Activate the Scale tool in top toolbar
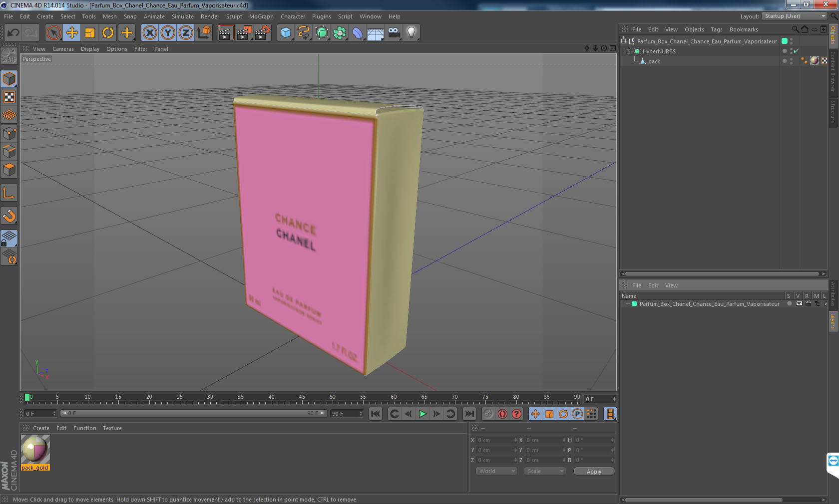This screenshot has width=839, height=504. [x=90, y=33]
